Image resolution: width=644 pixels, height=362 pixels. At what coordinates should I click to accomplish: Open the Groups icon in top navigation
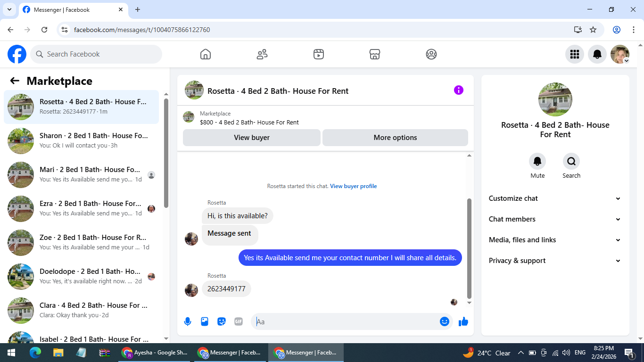click(431, 54)
